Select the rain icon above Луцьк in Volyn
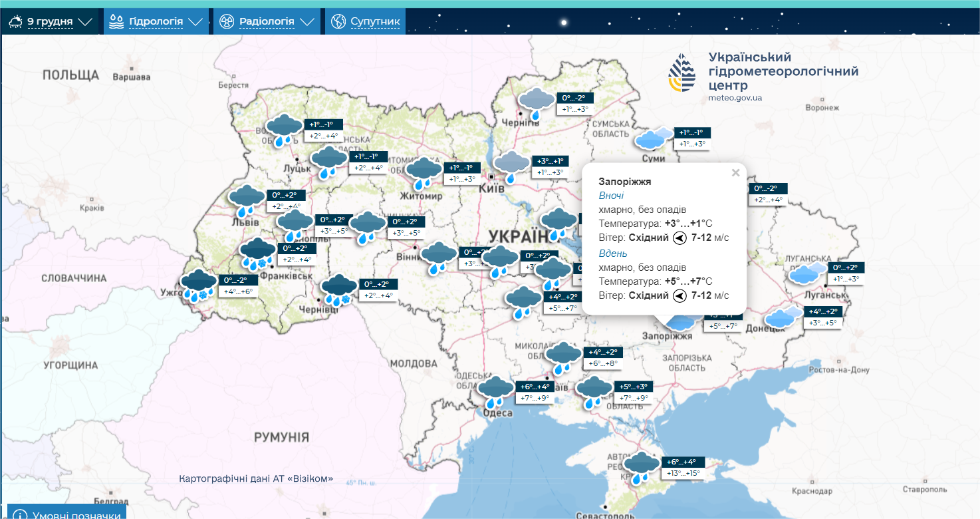The height and width of the screenshot is (519, 980). (x=284, y=129)
